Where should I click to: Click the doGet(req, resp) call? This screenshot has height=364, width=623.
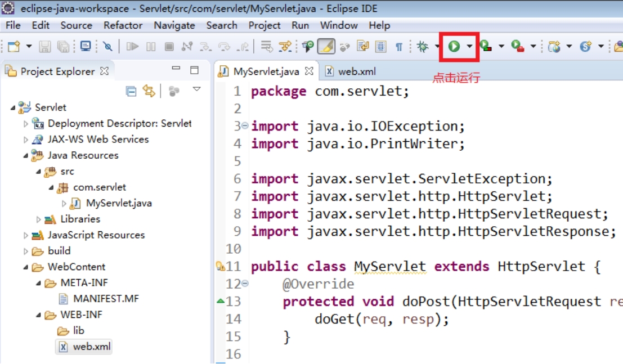point(382,318)
